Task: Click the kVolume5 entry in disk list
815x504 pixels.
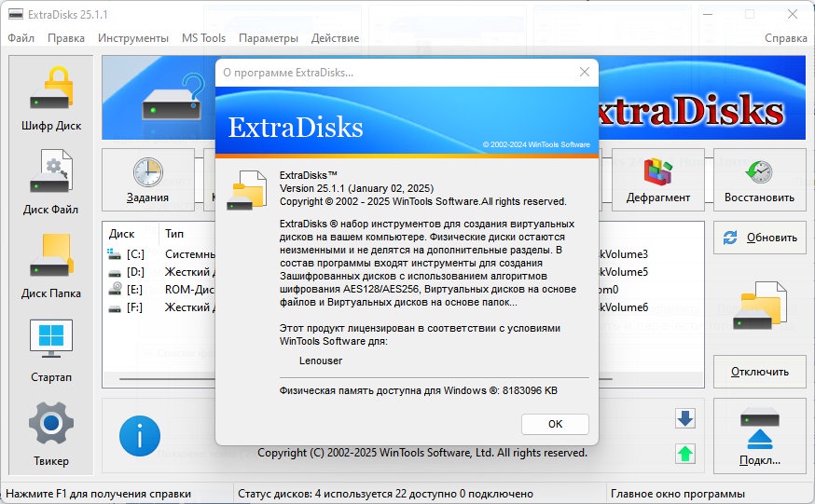Action: pos(623,271)
